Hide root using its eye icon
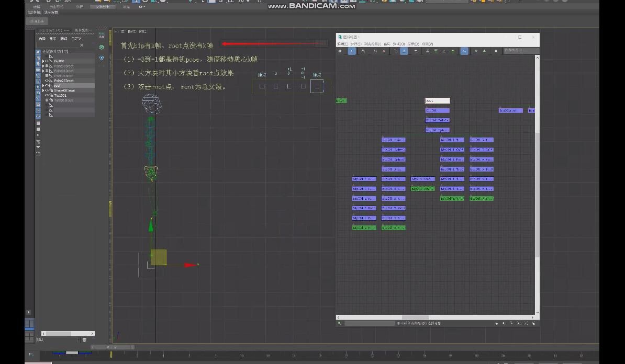Screen dimensions: 625x364 (47, 86)
